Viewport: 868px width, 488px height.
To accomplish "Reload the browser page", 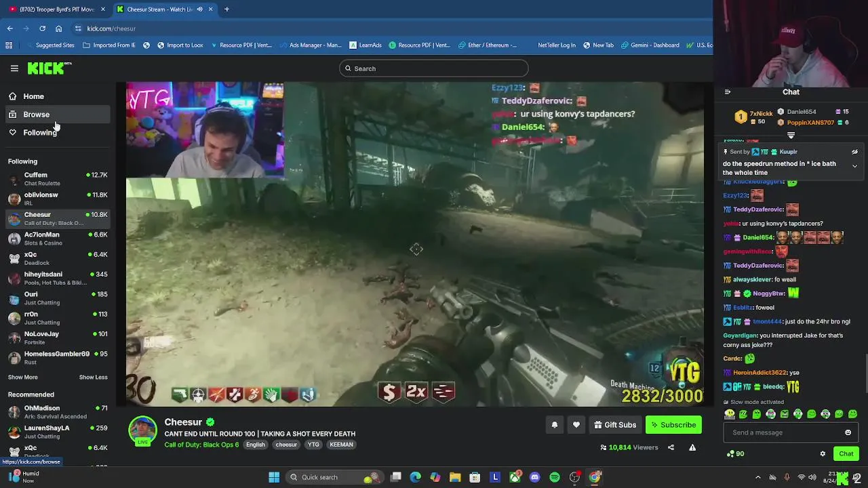I will [42, 28].
